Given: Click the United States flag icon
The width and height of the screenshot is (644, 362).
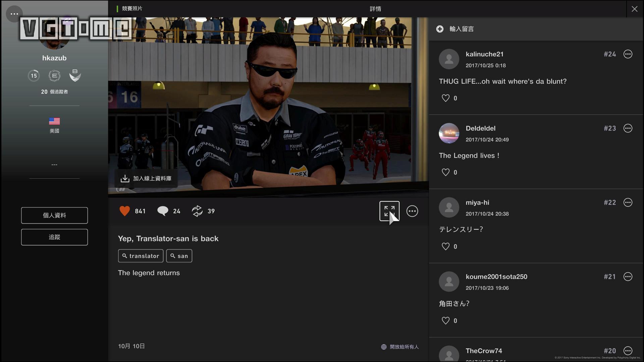Looking at the screenshot, I should 54,121.
